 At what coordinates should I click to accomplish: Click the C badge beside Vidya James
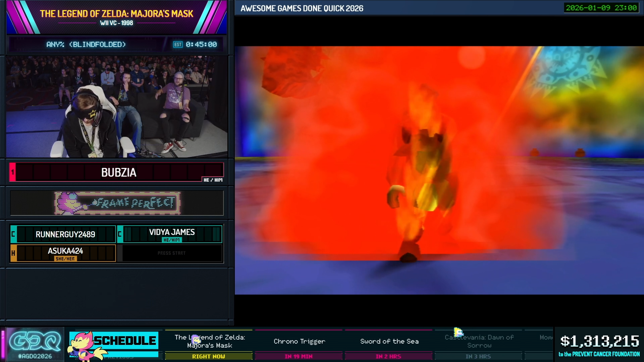120,234
